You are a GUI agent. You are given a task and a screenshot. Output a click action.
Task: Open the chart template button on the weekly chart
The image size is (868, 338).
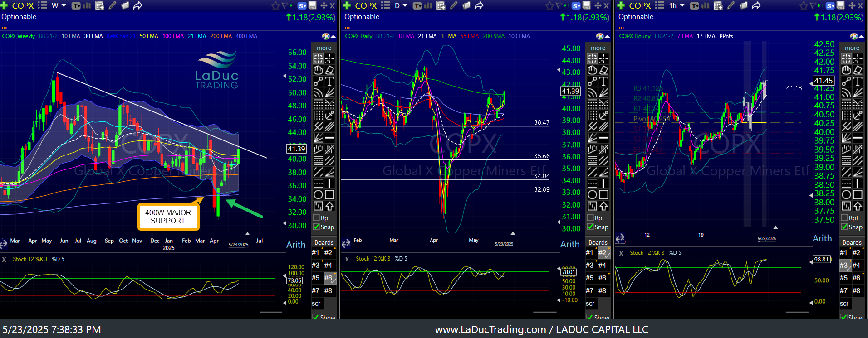click(76, 6)
